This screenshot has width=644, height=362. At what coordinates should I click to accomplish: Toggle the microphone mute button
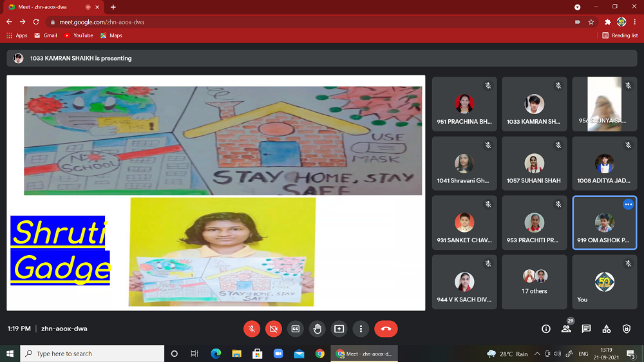click(252, 329)
